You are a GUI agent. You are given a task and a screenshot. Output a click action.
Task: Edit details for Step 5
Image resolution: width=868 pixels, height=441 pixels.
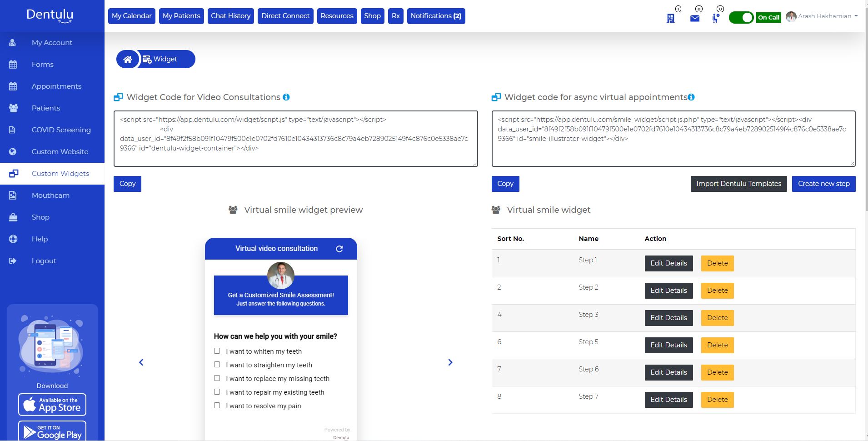coord(669,345)
